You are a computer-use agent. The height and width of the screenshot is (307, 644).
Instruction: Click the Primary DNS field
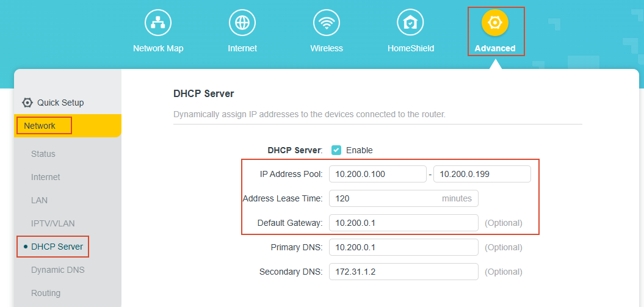point(403,247)
